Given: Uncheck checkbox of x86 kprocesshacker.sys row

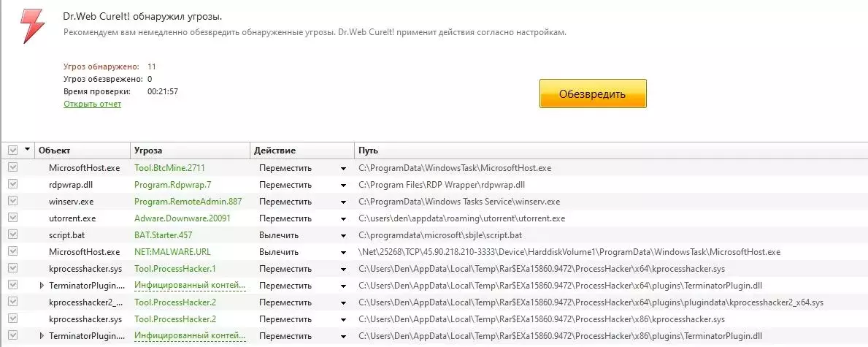Looking at the screenshot, I should pos(12,319).
